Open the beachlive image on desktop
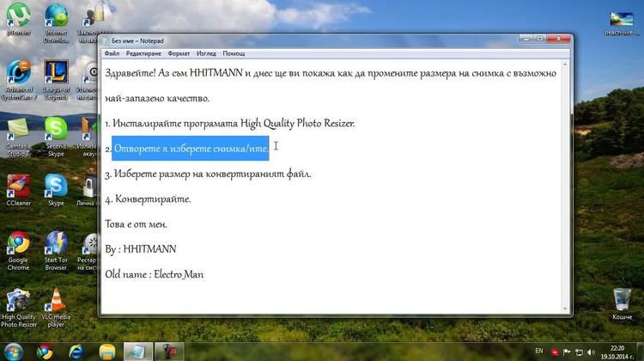This screenshot has width=644, height=361. click(x=622, y=23)
